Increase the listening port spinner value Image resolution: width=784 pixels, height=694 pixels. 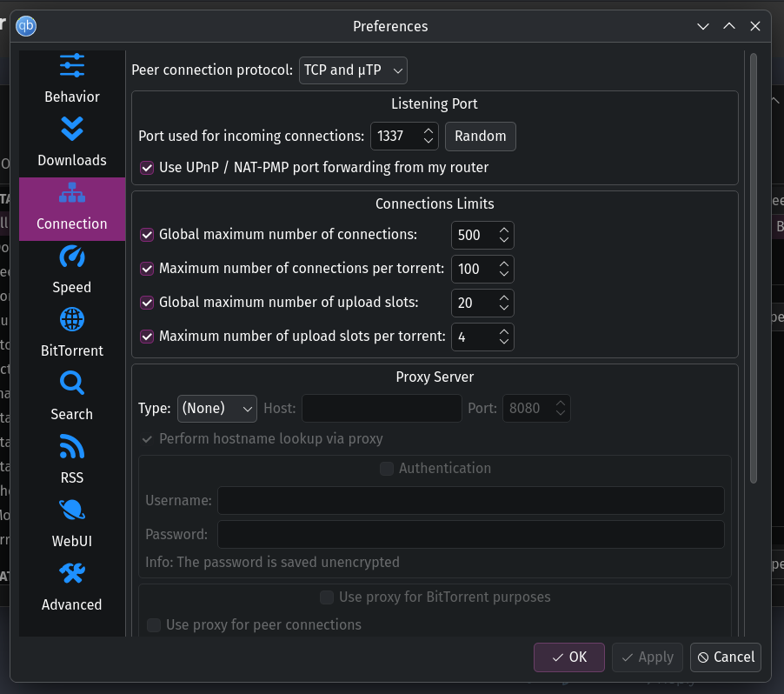tap(429, 131)
